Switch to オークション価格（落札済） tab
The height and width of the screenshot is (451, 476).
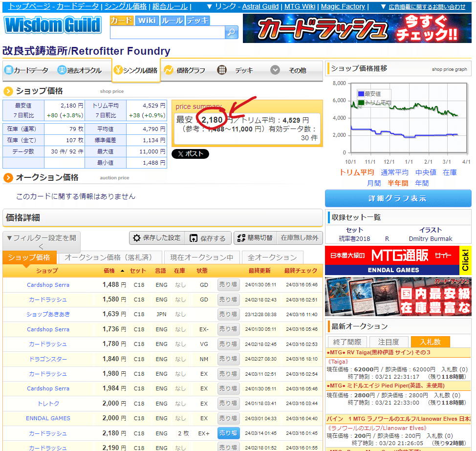(x=109, y=258)
